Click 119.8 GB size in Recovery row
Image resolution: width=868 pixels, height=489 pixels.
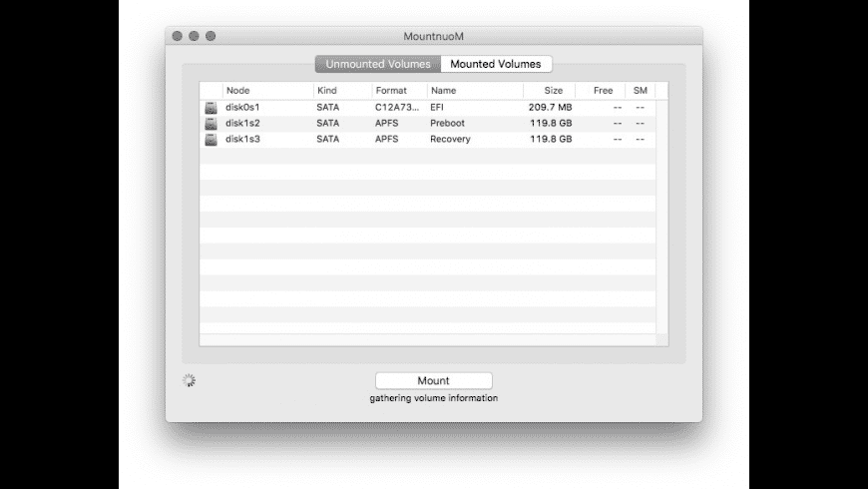pos(551,139)
